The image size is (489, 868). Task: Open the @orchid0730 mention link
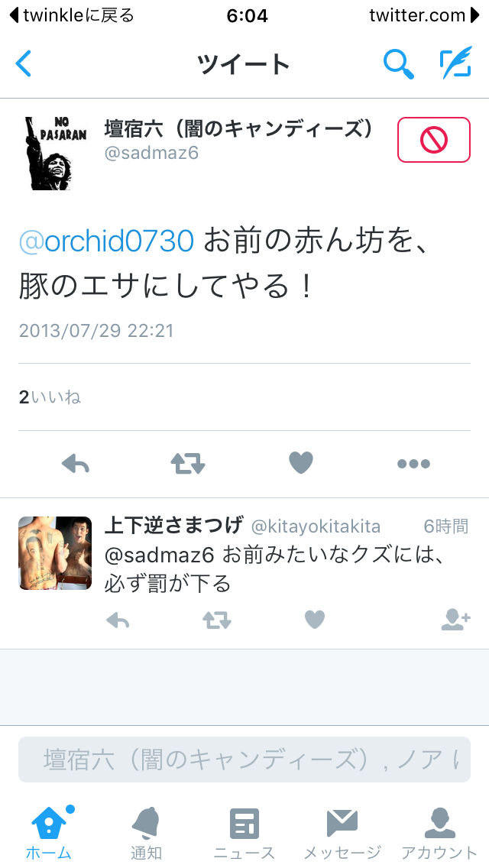106,241
